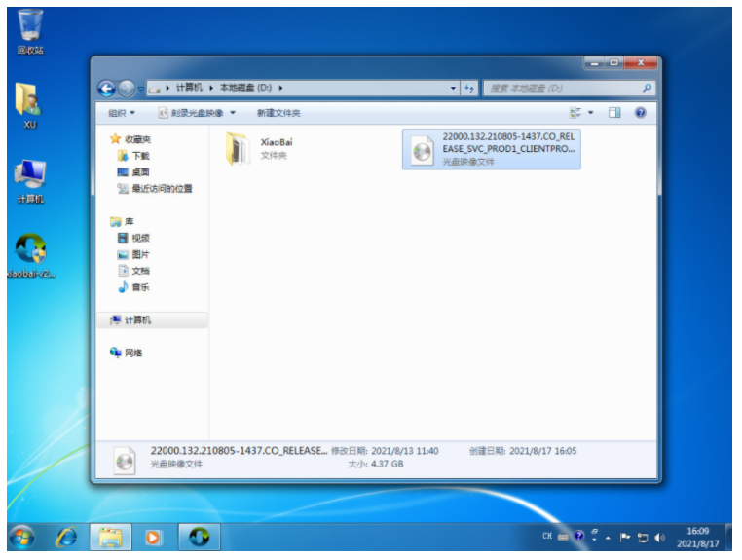Launch Internet Explorer from taskbar
Image resolution: width=742 pixels, height=560 pixels.
66,537
